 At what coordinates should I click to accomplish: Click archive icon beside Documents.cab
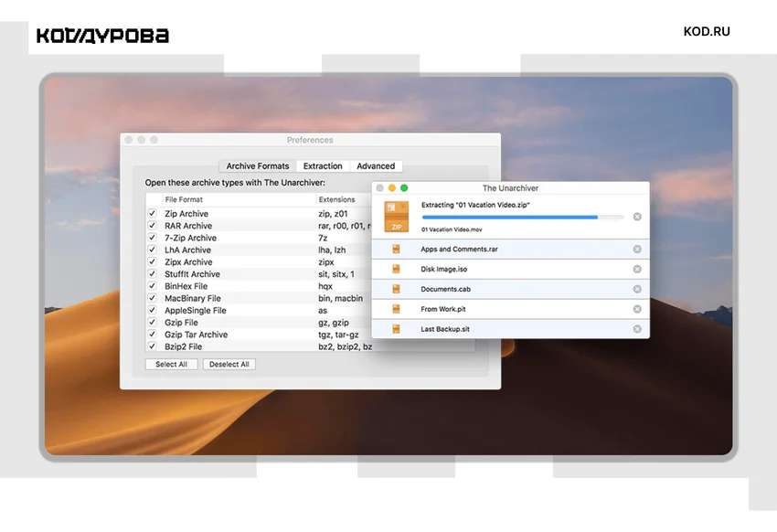396,289
